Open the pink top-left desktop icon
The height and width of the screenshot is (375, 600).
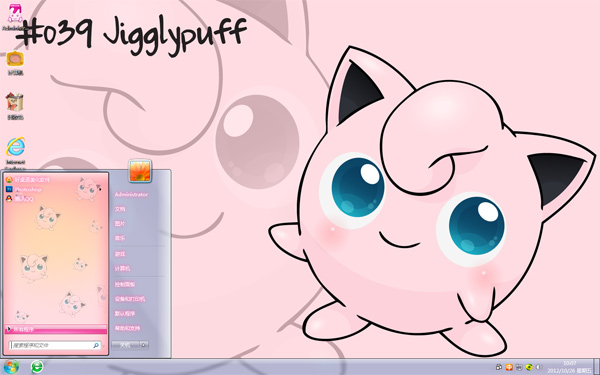[x=15, y=14]
